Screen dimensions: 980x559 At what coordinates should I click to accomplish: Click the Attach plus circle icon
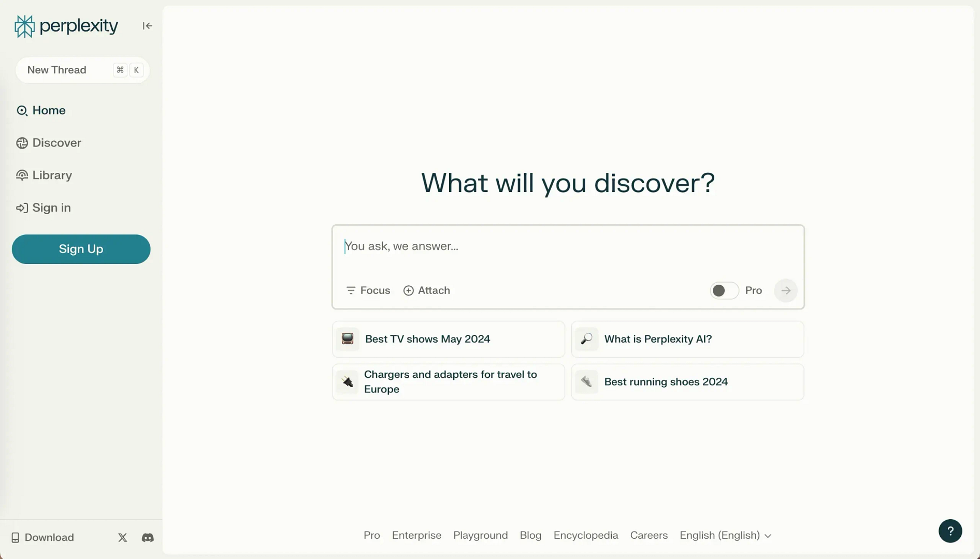(409, 290)
